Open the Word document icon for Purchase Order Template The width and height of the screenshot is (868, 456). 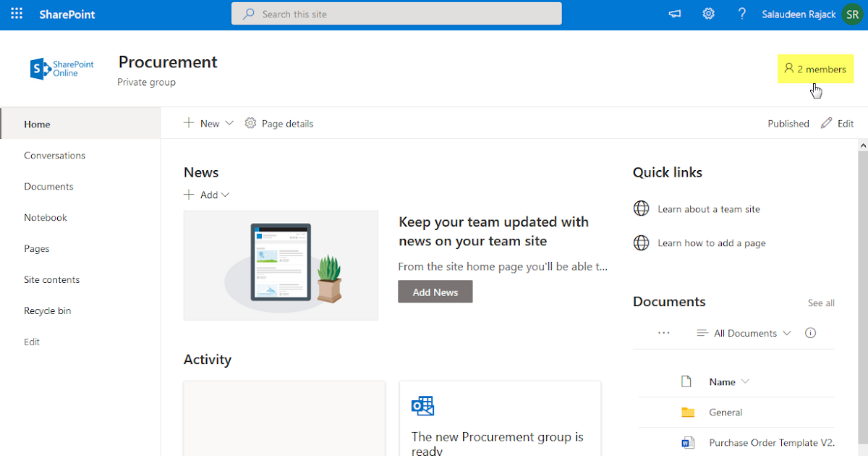point(687,442)
